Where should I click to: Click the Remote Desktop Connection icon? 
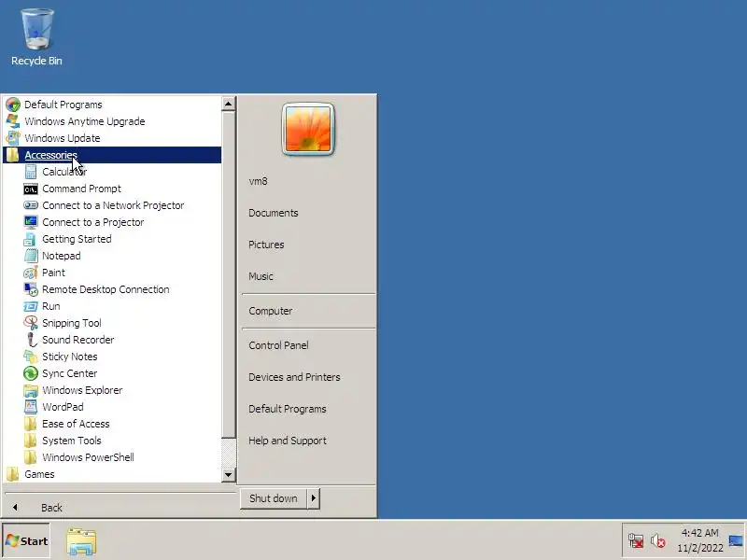click(31, 289)
